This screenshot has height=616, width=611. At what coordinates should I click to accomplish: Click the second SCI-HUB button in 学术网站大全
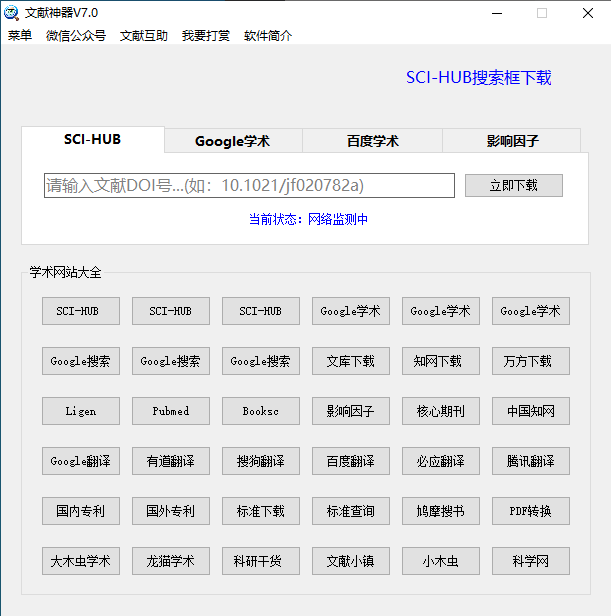pyautogui.click(x=171, y=311)
